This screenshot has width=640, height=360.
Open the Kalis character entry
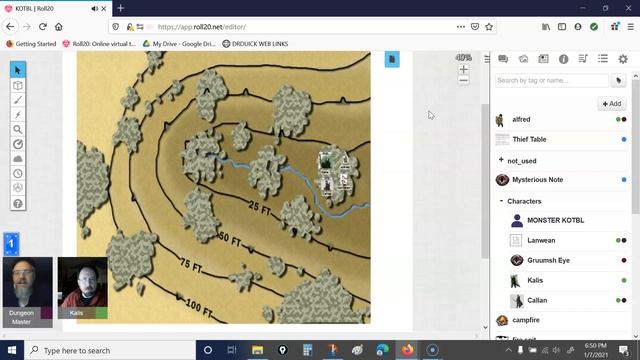(x=568, y=280)
